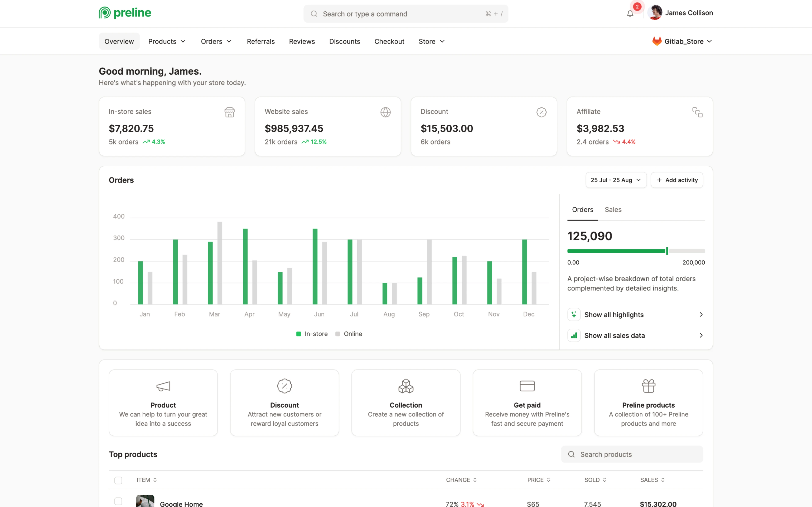Click the copy icon on Affiliate card
Viewport: 812px width, 507px height.
coord(698,112)
